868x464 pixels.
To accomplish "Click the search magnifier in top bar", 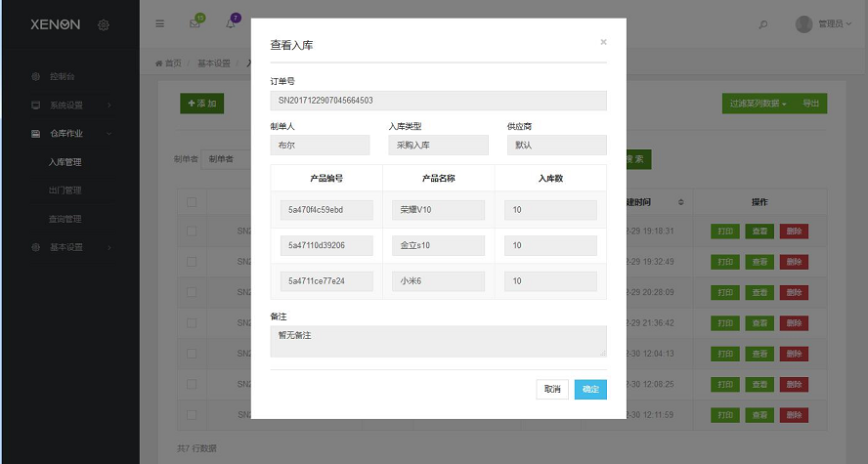I will [x=763, y=24].
